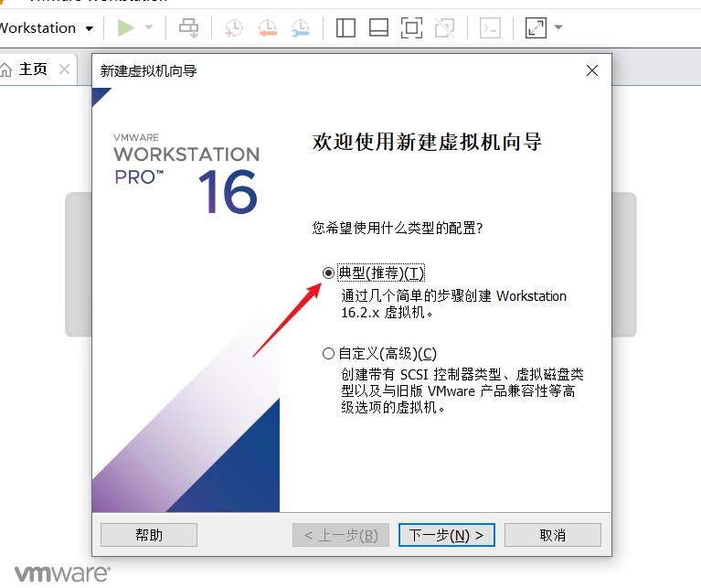This screenshot has height=588, width=701.
Task: Click the send Ctrl+Alt+Del toolbar icon
Action: click(x=188, y=27)
